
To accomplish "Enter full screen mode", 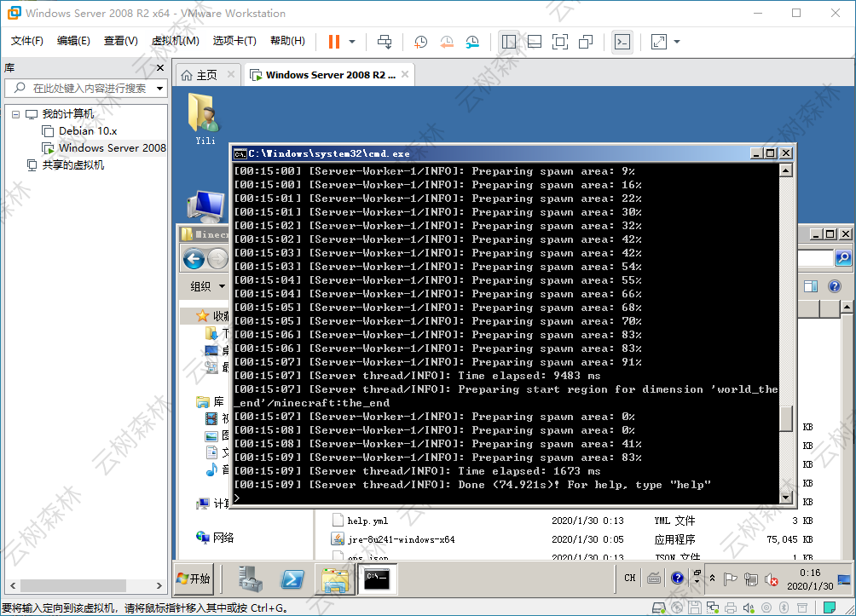I will click(x=560, y=42).
